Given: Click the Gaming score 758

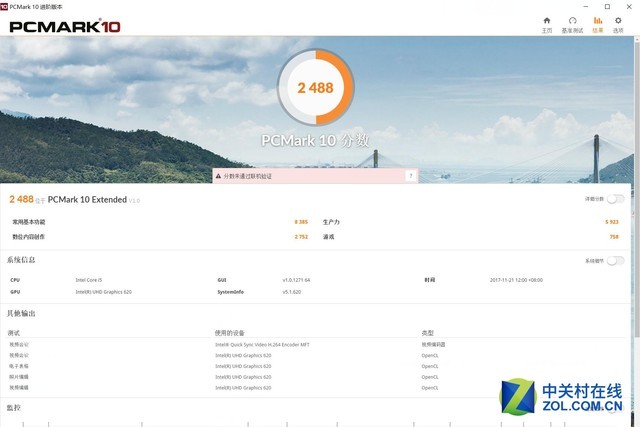Looking at the screenshot, I should coord(614,237).
